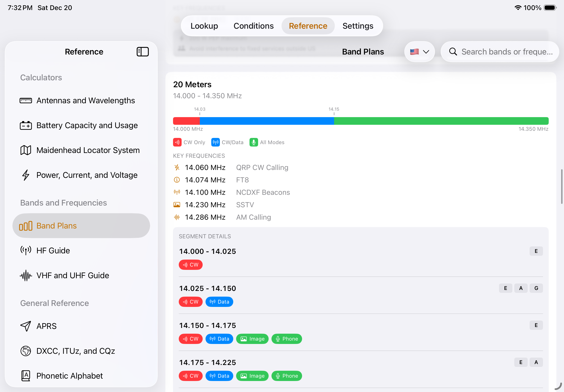The width and height of the screenshot is (564, 392).
Task: Open the HF Guide antenna icon
Action: pyautogui.click(x=26, y=250)
